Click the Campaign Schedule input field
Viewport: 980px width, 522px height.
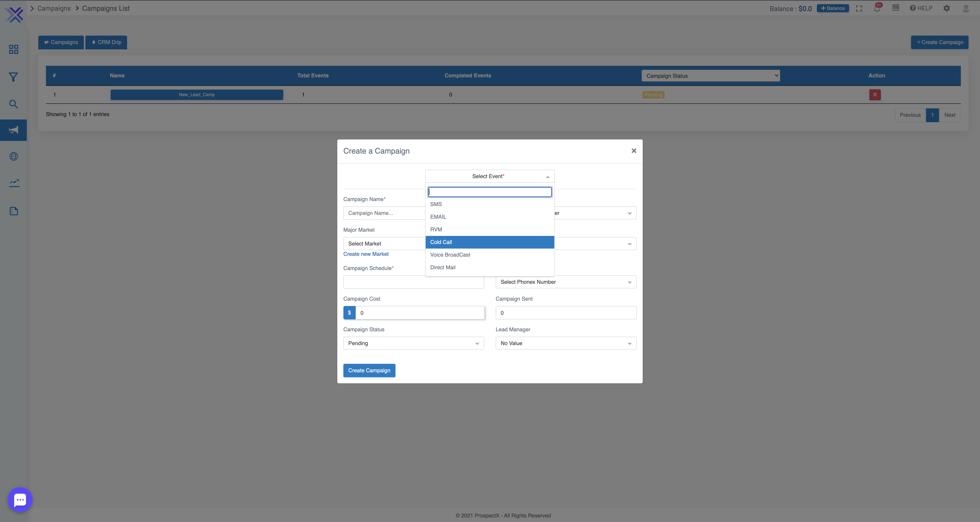click(413, 282)
